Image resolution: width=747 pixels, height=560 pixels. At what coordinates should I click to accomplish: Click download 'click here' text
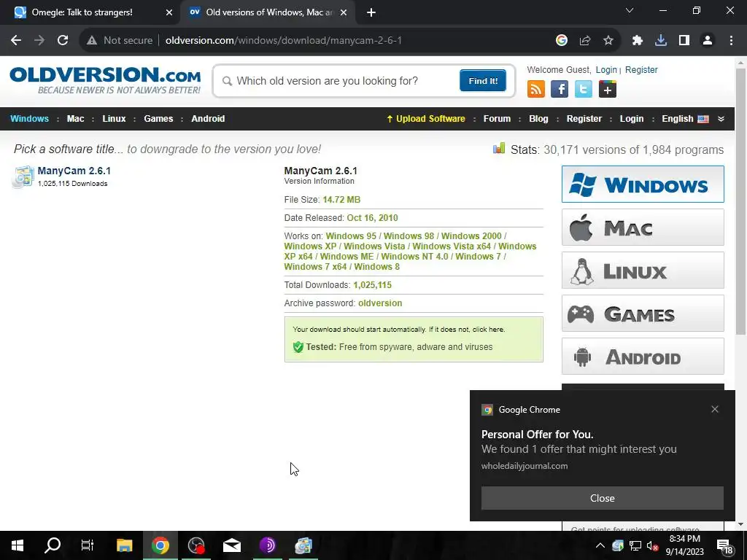pos(488,329)
